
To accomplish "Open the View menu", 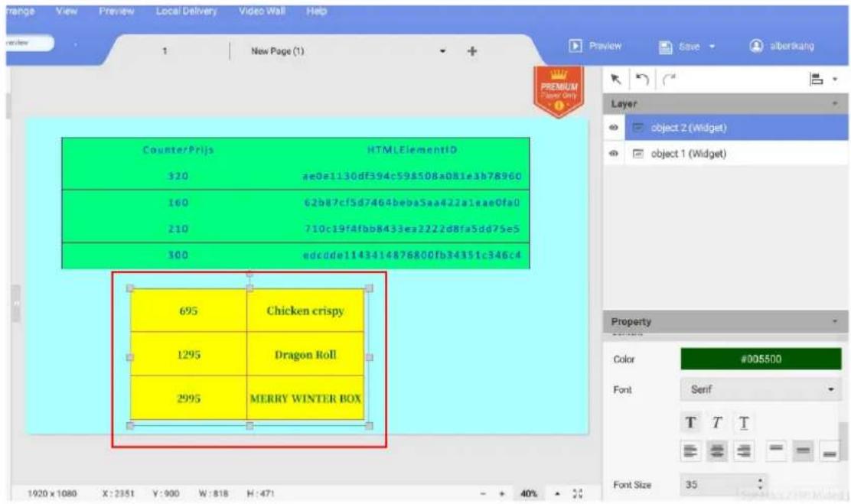I will pos(67,11).
